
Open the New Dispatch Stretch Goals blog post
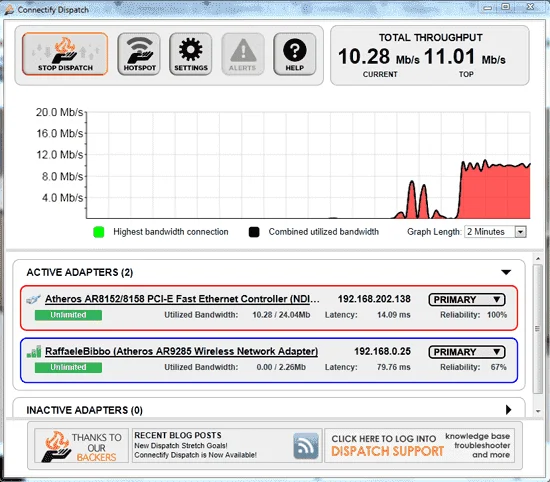pyautogui.click(x=181, y=446)
